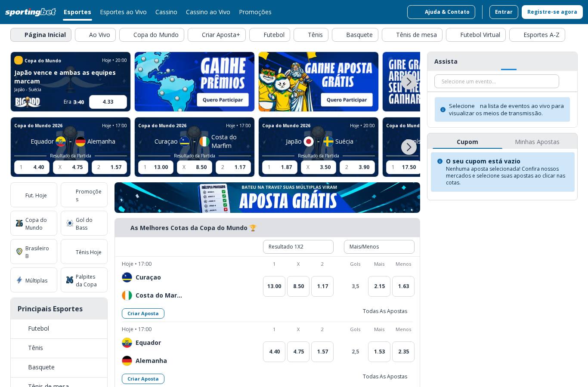Open the Resultado 1X2 market dropdown
The width and height of the screenshot is (588, 387).
pos(298,247)
